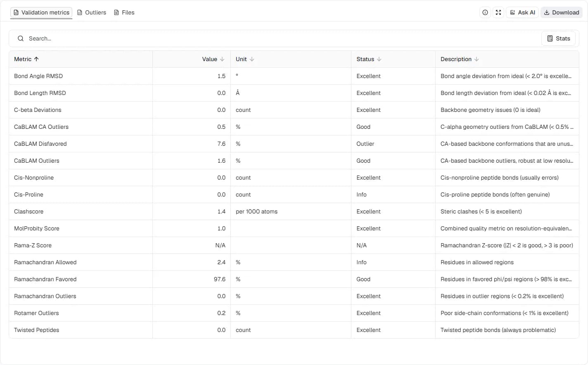Select the Bond Length RMSD metric cell
Viewport: 588px width, 365px height.
(x=81, y=93)
